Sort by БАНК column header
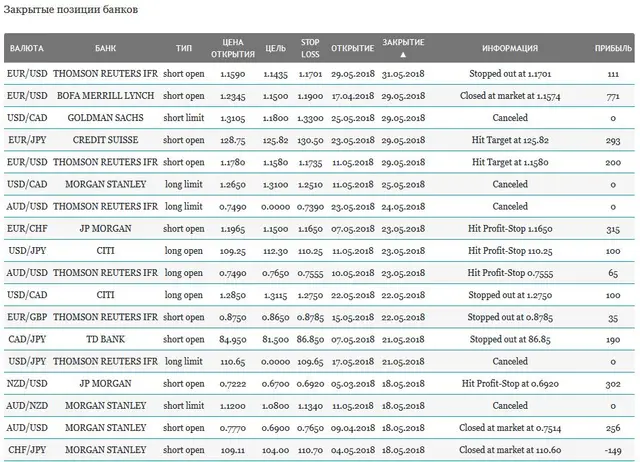 (105, 48)
